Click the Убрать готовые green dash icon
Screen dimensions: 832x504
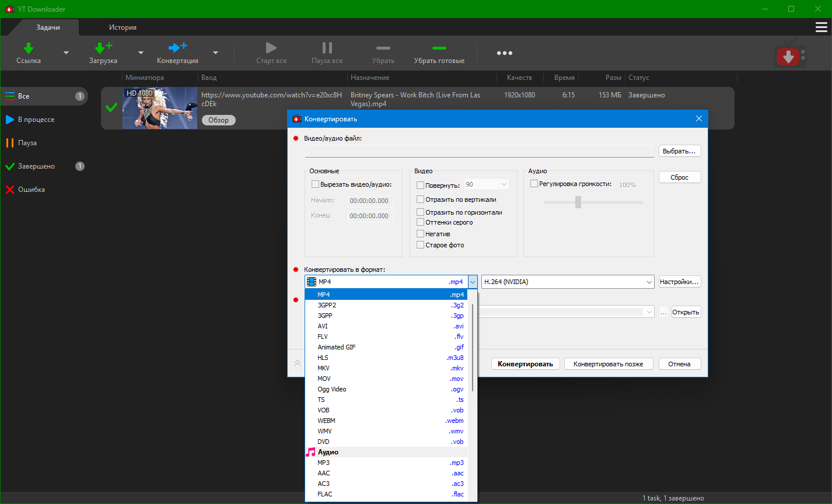point(439,48)
